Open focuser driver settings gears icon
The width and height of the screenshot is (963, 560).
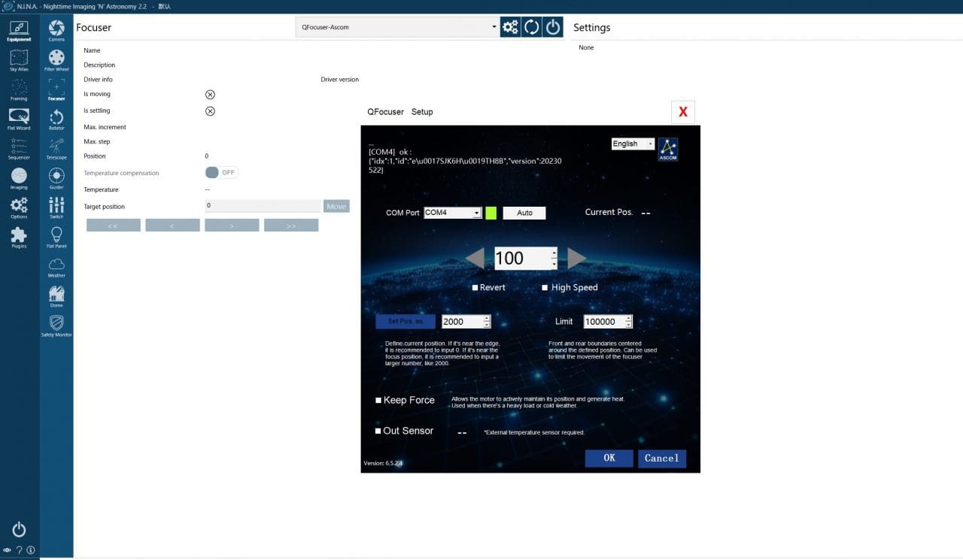pyautogui.click(x=510, y=27)
